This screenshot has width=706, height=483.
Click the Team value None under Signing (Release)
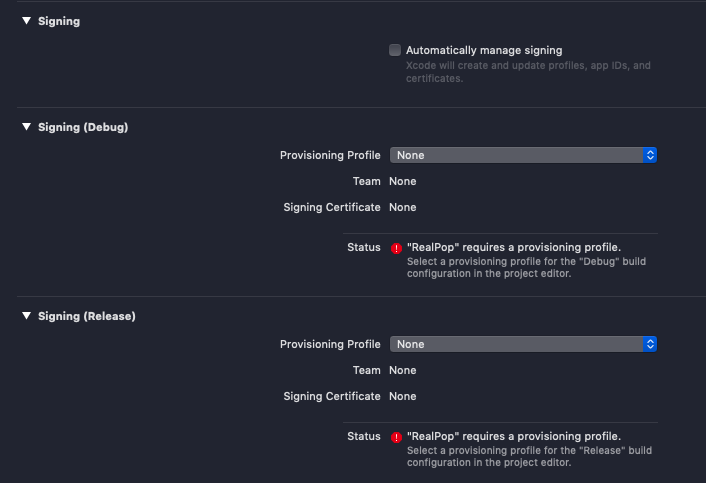pyautogui.click(x=402, y=370)
